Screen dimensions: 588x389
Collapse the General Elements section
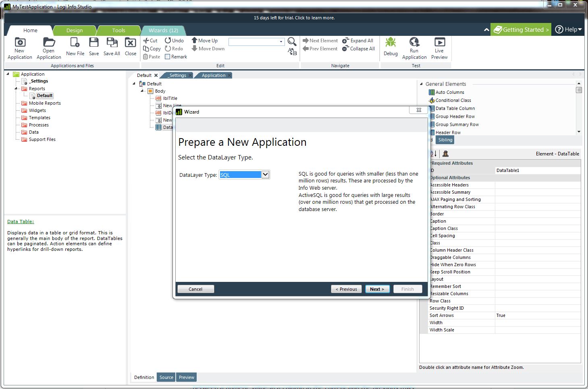pos(421,84)
